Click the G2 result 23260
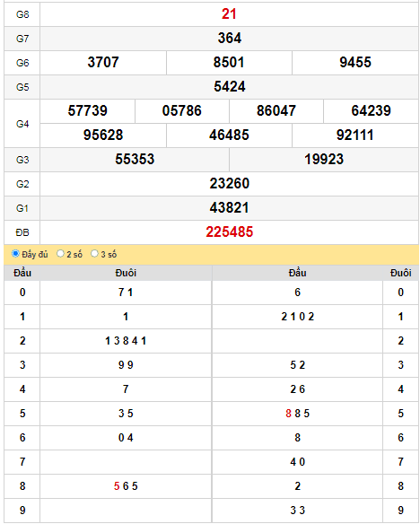420x524 pixels. 230,183
